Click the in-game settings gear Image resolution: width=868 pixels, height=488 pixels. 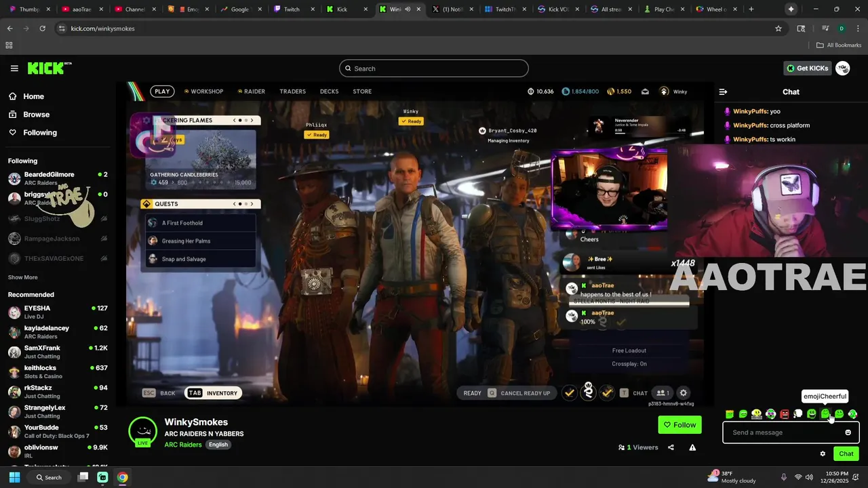click(x=684, y=393)
